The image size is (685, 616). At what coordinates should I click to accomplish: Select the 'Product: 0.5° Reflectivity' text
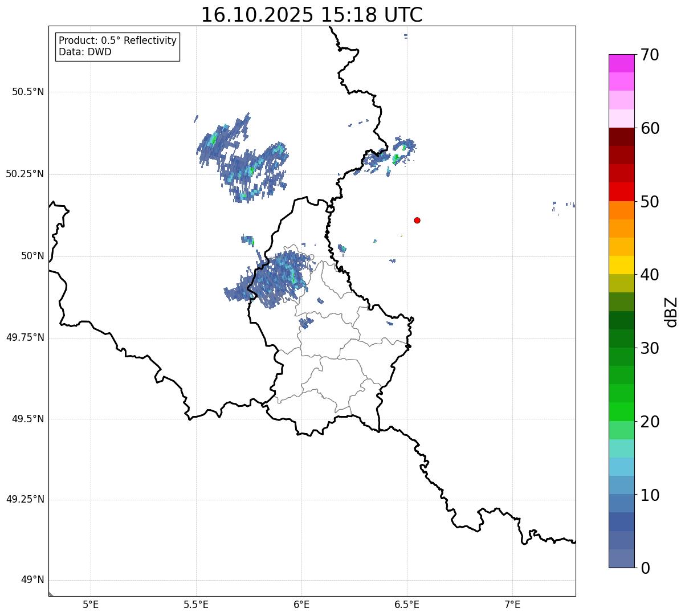point(117,41)
